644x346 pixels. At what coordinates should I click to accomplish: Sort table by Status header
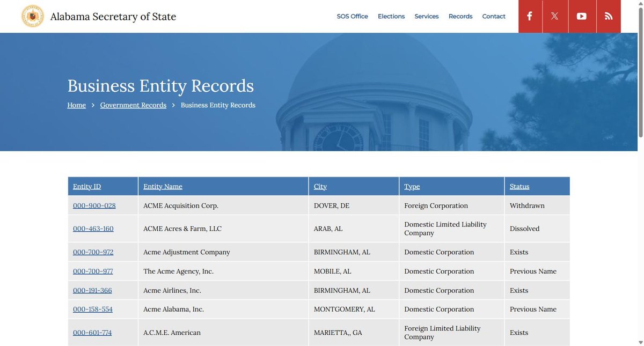519,186
